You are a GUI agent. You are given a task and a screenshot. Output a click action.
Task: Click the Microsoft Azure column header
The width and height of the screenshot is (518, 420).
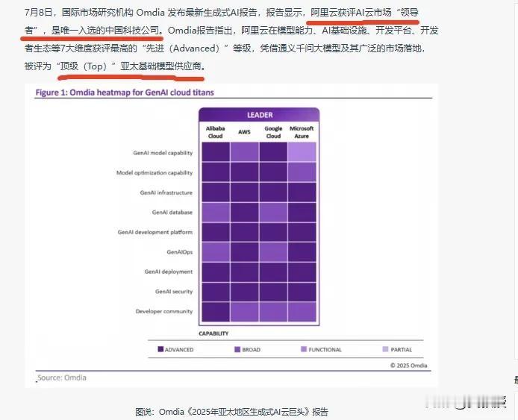pos(302,132)
